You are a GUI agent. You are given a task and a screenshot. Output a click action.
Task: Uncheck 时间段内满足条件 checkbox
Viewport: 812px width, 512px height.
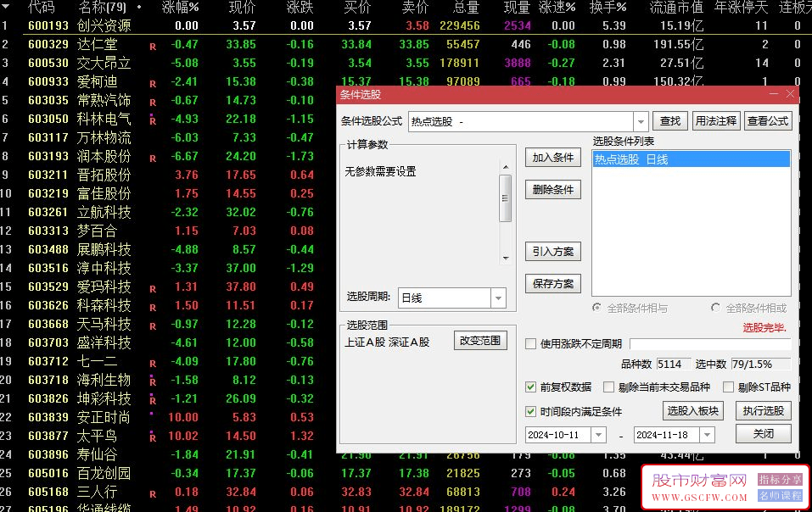tap(531, 412)
